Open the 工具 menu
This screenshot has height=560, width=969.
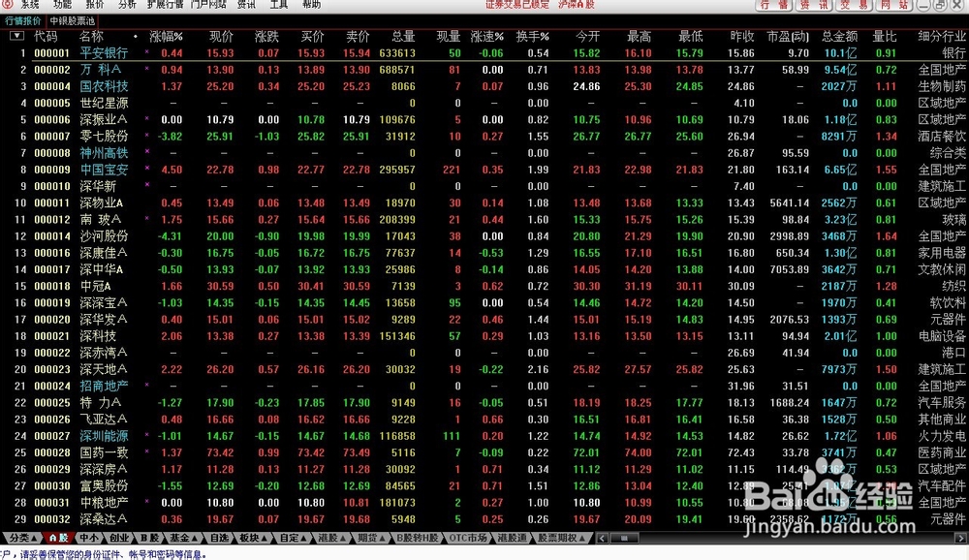coord(279,4)
